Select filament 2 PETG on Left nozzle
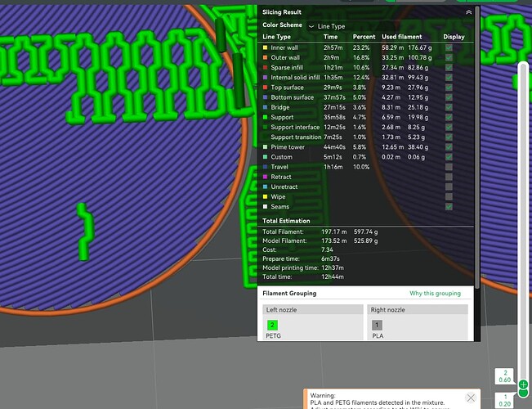Screen dimensions: 532x409 pyautogui.click(x=272, y=325)
